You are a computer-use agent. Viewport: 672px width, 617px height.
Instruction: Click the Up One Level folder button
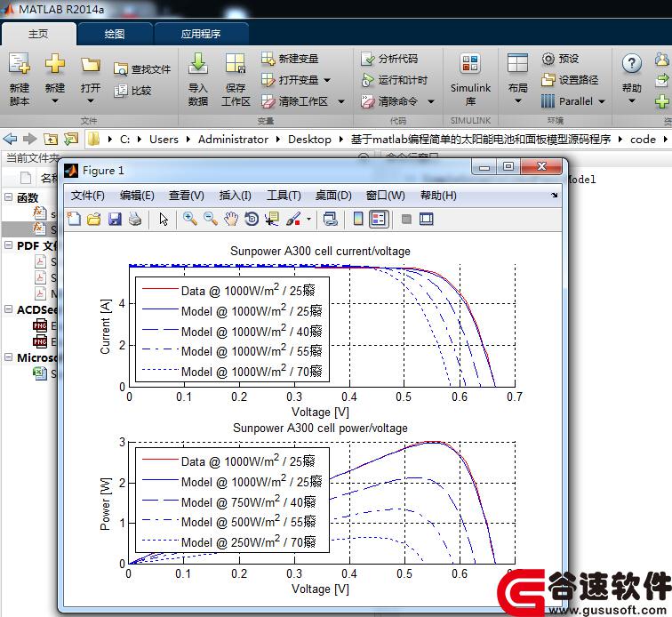pos(50,139)
